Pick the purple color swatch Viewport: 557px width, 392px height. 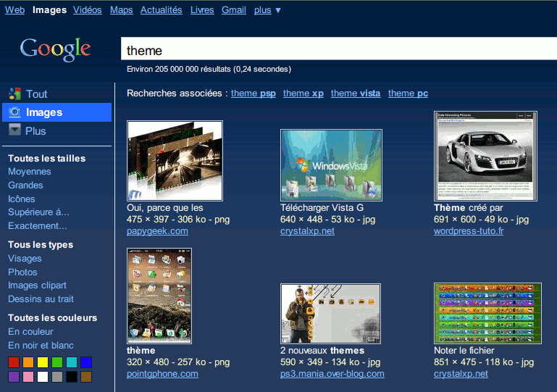pyautogui.click(x=14, y=377)
